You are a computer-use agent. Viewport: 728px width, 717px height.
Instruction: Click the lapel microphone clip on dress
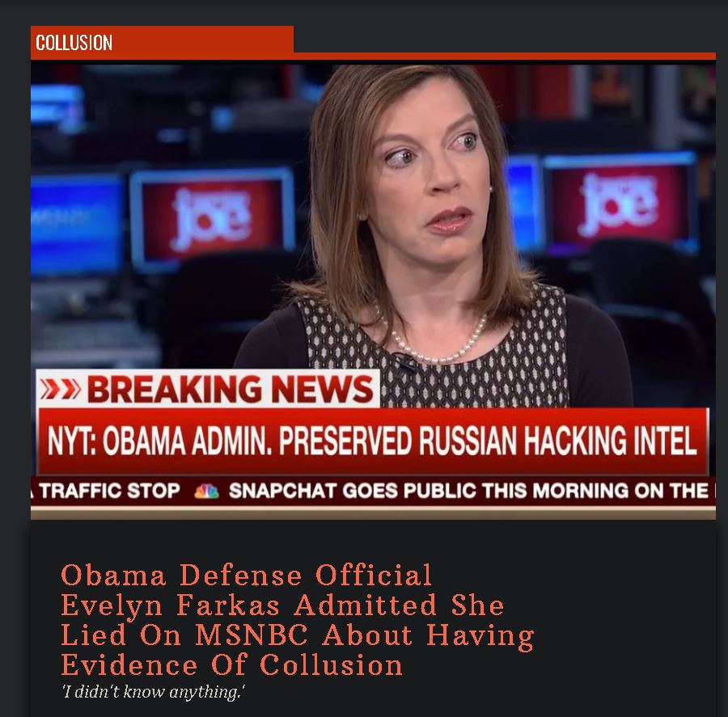(403, 362)
